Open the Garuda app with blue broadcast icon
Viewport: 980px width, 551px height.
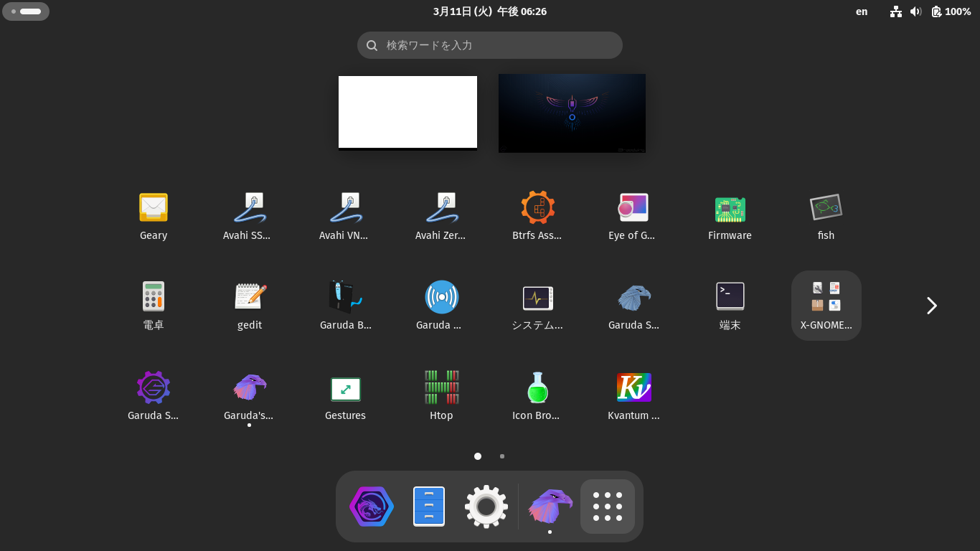coord(441,306)
